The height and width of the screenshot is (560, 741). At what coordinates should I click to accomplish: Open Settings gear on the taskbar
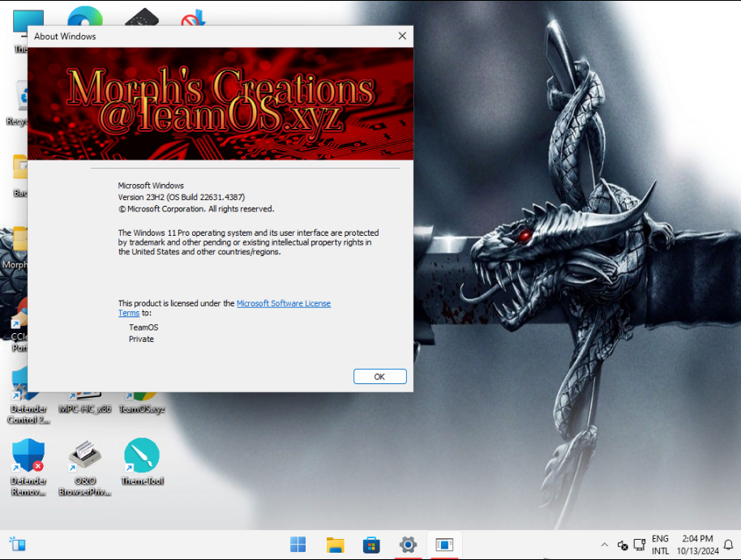click(408, 545)
